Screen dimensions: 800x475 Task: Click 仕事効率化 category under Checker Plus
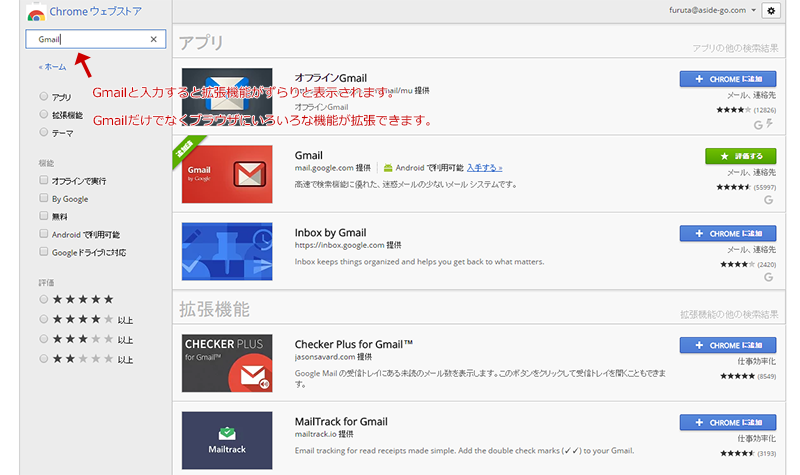[757, 361]
